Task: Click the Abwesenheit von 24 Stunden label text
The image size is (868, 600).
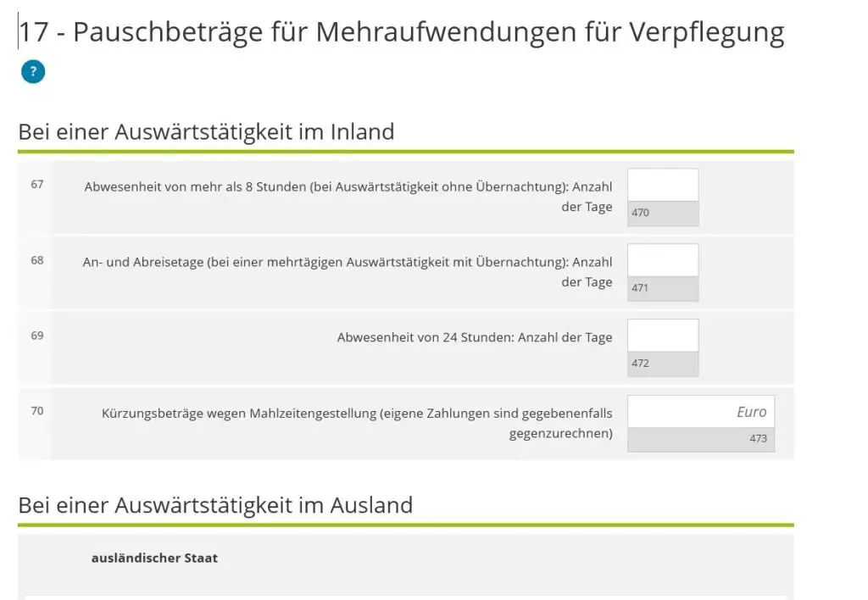Action: [x=475, y=337]
